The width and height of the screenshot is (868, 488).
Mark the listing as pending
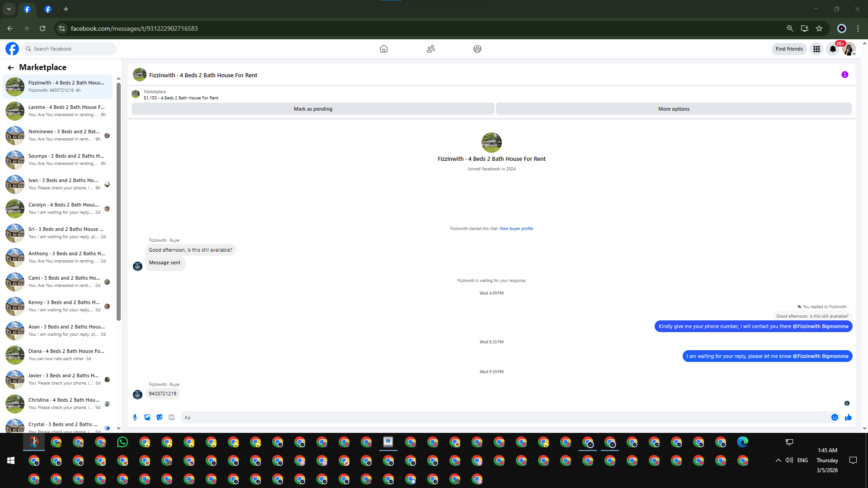click(313, 109)
